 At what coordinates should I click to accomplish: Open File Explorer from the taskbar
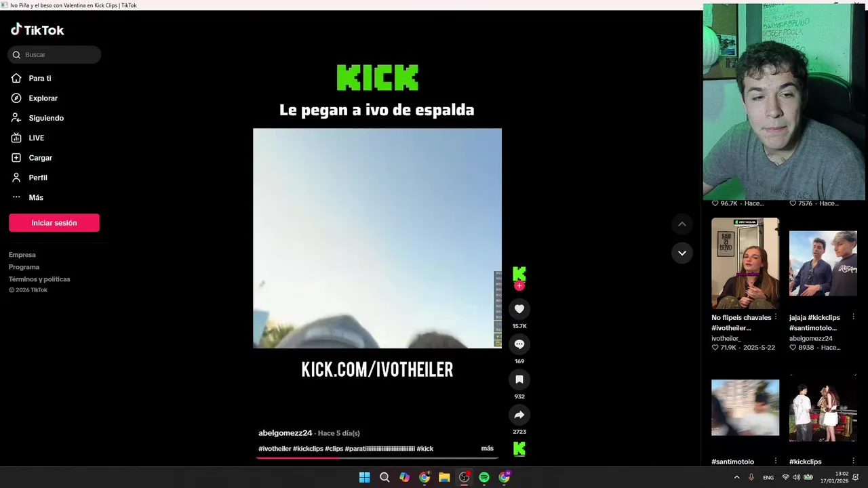click(444, 477)
